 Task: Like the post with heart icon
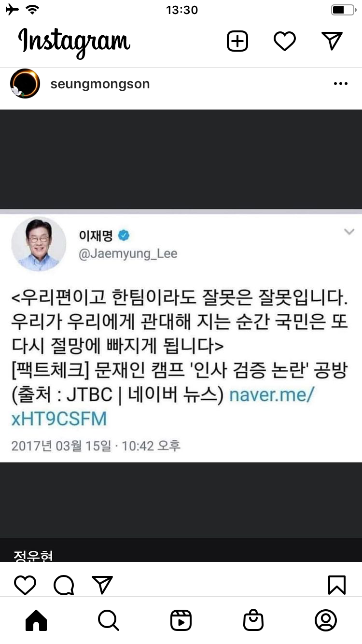point(25,585)
